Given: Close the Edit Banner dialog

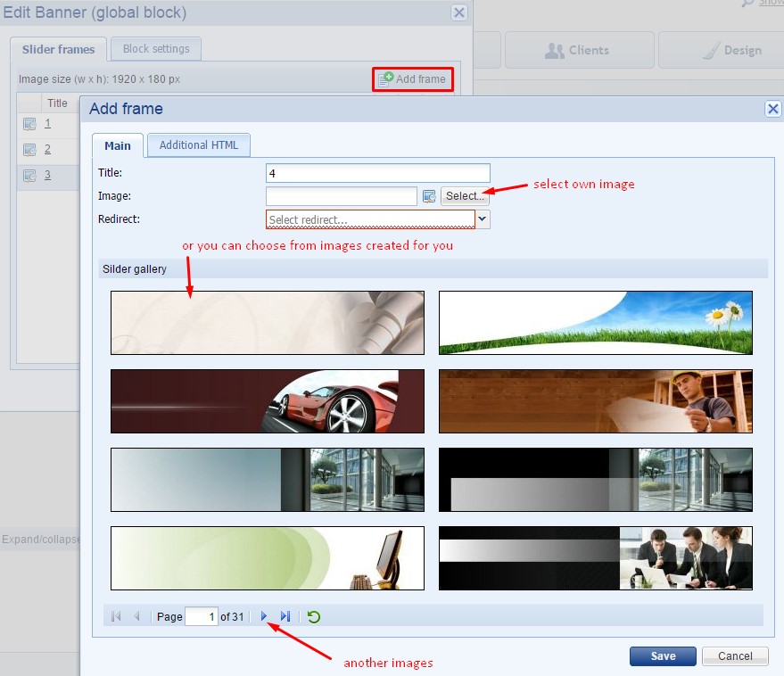Looking at the screenshot, I should click(x=459, y=12).
